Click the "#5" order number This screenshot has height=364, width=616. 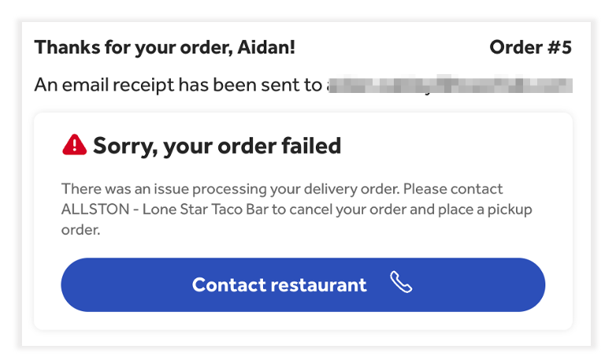pyautogui.click(x=557, y=47)
